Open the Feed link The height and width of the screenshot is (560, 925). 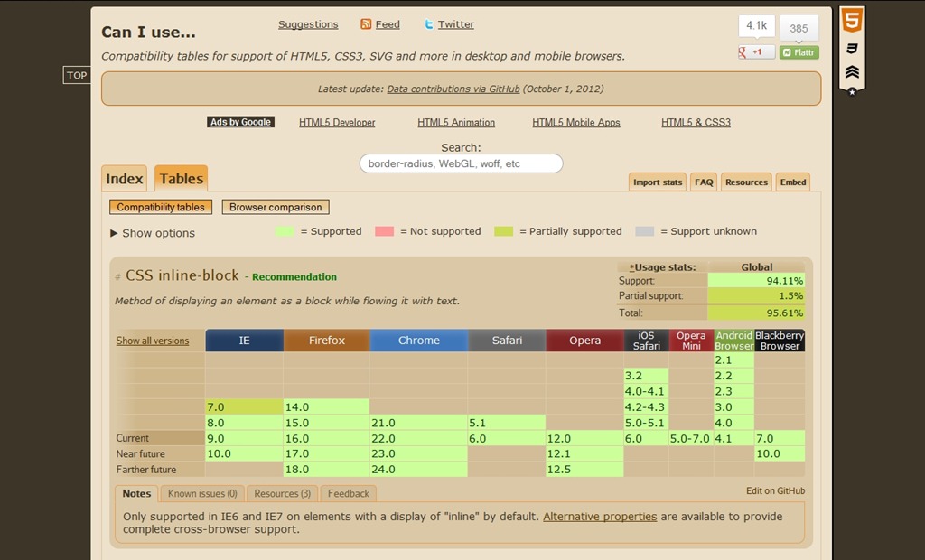pos(388,24)
